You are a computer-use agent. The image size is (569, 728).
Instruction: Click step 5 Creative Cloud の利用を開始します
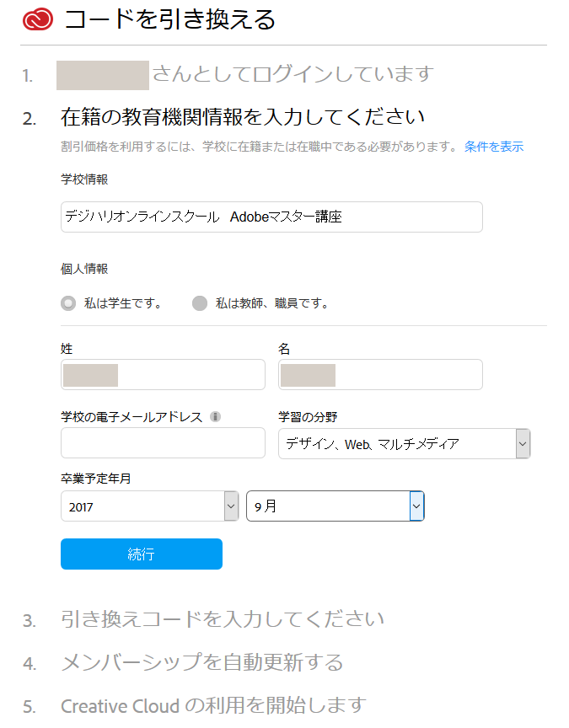click(213, 706)
